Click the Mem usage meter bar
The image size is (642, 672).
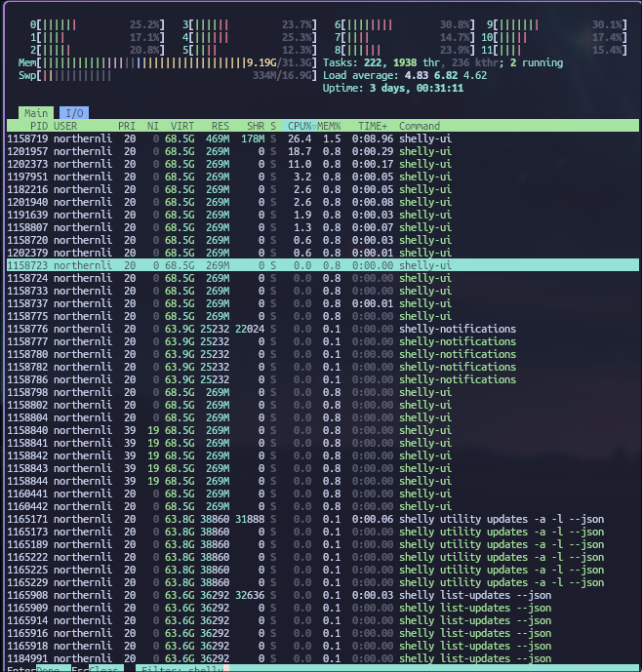point(167,63)
